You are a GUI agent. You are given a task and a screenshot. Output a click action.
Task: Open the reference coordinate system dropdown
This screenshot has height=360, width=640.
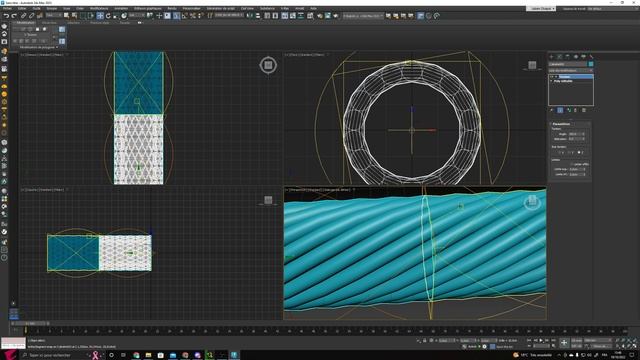click(x=138, y=16)
